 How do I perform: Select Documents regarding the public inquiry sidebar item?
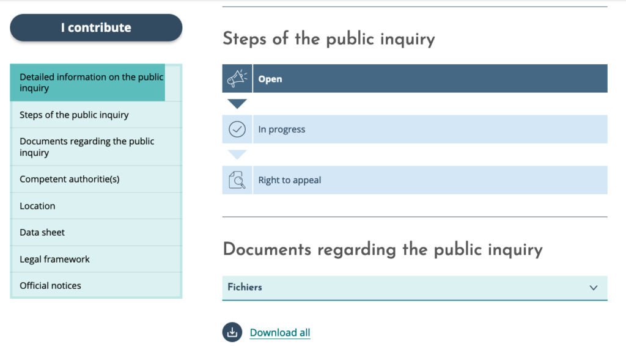tap(96, 147)
